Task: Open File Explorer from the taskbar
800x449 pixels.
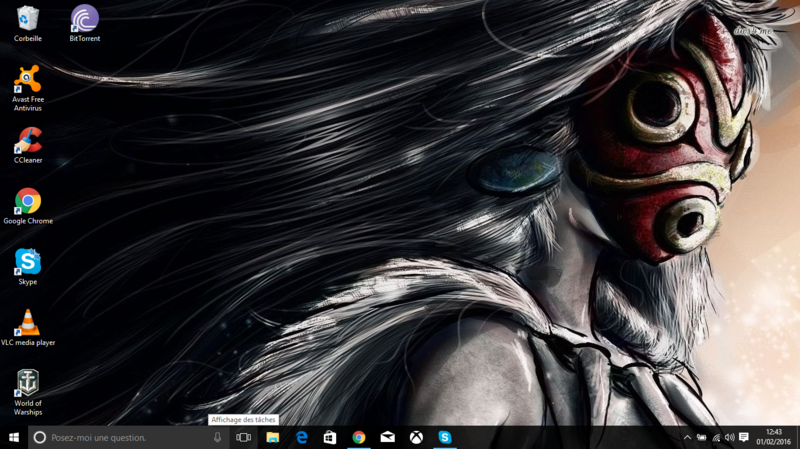Action: [272, 438]
